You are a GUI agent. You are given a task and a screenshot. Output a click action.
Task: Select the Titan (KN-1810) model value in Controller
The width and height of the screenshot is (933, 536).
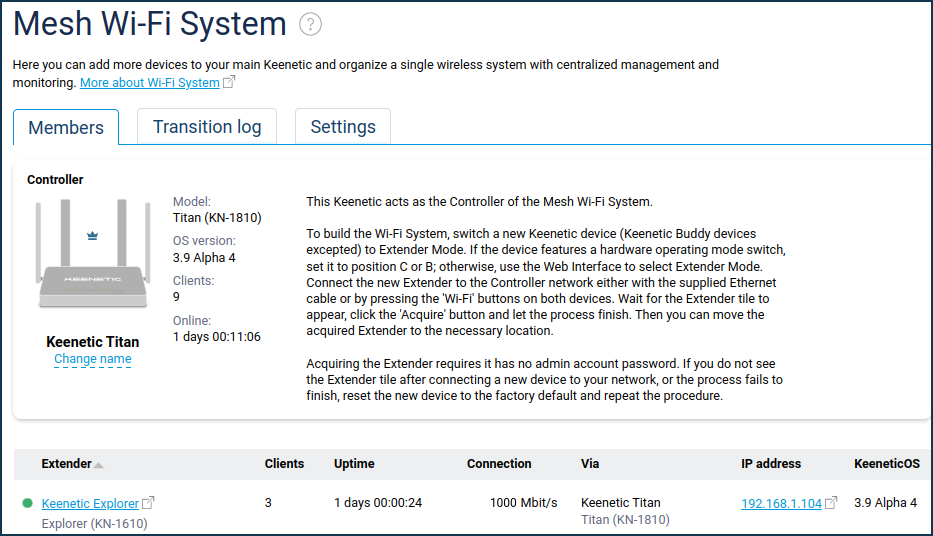[217, 218]
